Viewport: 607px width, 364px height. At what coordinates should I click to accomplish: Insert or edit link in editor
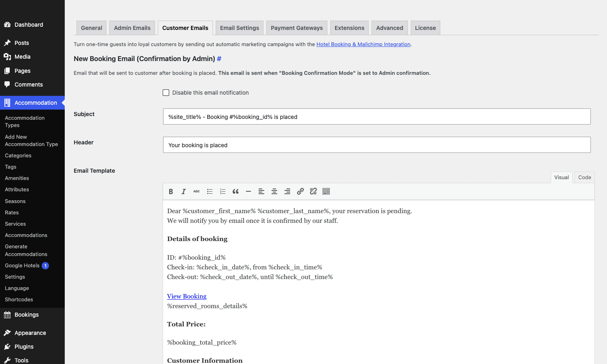point(300,192)
